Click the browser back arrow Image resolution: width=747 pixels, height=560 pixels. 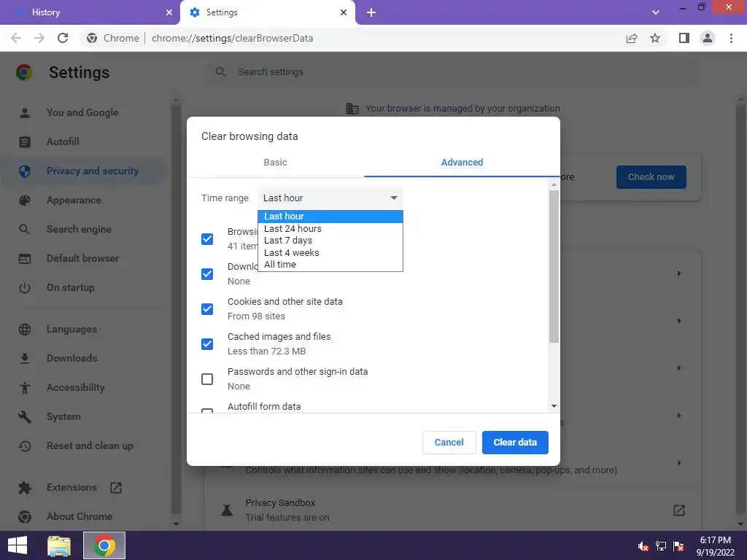coord(16,38)
